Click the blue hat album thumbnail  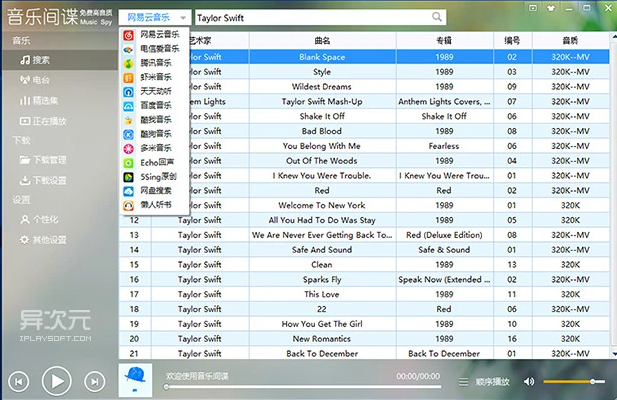tap(135, 380)
